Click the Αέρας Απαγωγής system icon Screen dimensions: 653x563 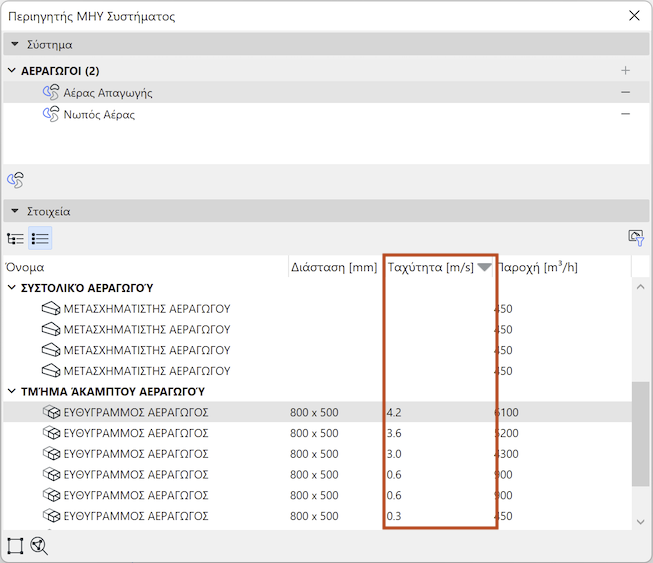coord(51,93)
